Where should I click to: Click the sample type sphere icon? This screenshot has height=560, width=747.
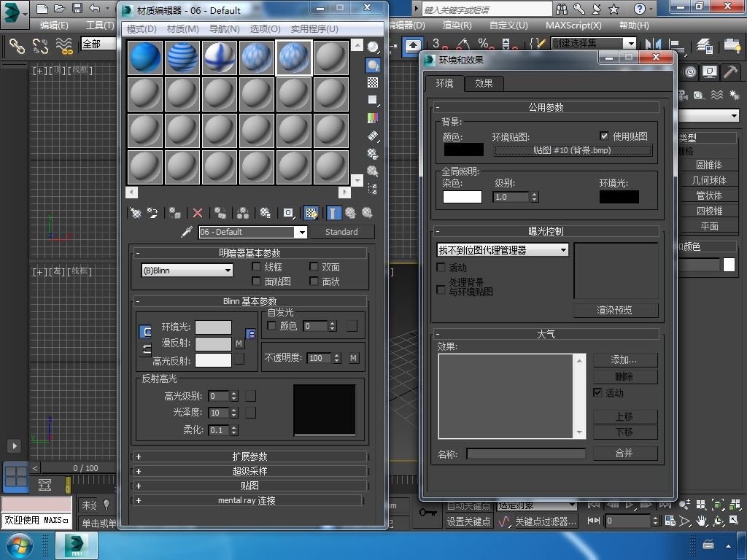pos(373,47)
